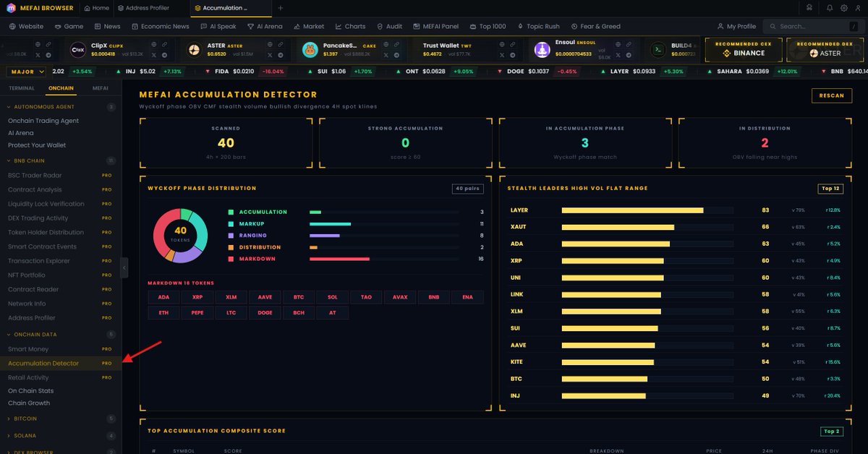Click Recommended DEX Aster button
The height and width of the screenshot is (454, 868).
(825, 49)
